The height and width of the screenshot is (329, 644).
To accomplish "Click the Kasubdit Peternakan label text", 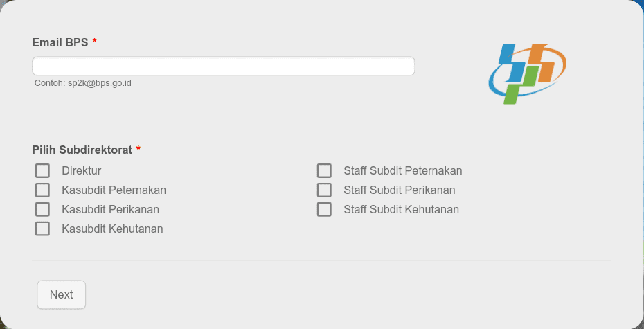I will coord(114,190).
